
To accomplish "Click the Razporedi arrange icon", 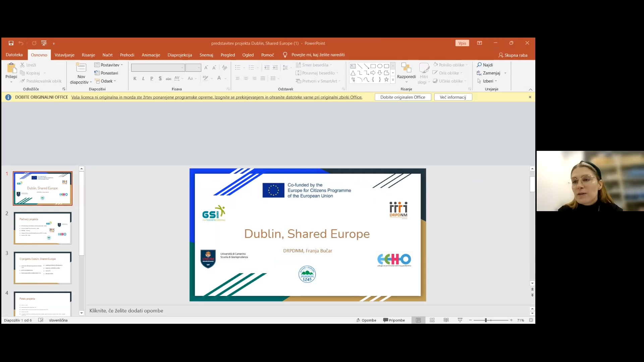I will tap(406, 68).
